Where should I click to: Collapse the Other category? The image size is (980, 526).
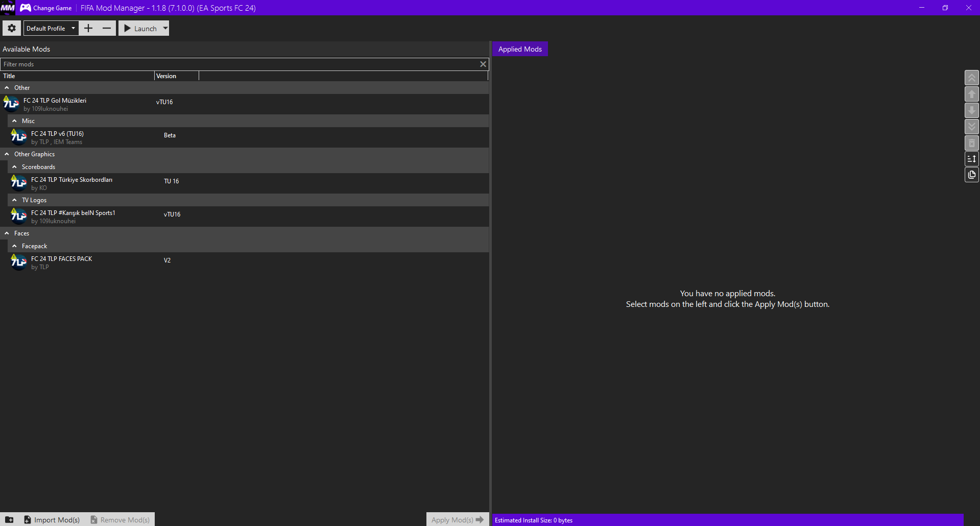(7, 88)
